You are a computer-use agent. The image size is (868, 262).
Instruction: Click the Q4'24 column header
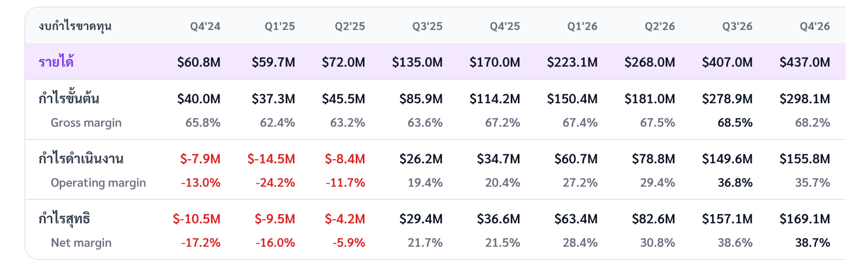pos(205,26)
